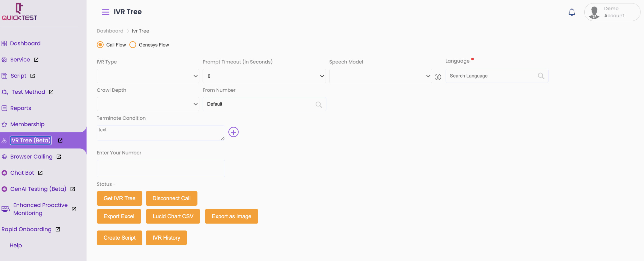
Task: Open the Prompt Timeout dropdown
Action: (264, 76)
